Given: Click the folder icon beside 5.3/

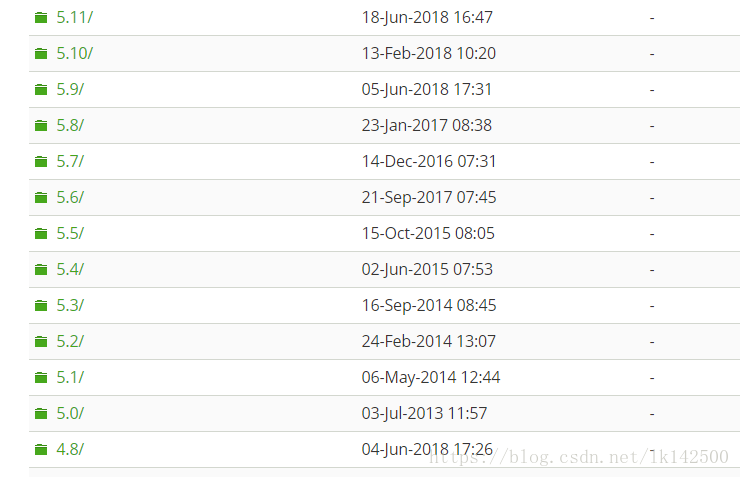Looking at the screenshot, I should click(41, 306).
